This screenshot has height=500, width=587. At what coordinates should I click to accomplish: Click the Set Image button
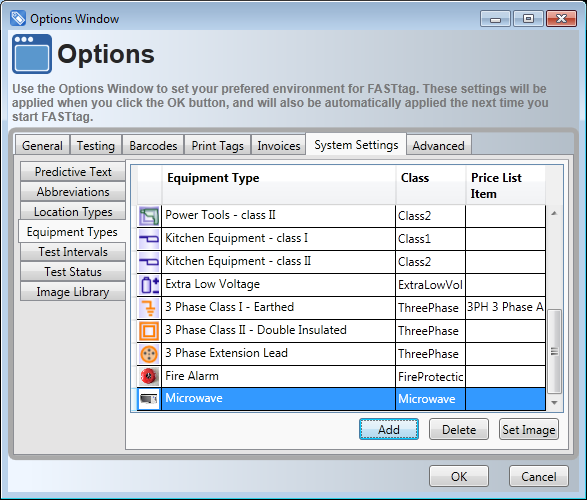coord(529,429)
